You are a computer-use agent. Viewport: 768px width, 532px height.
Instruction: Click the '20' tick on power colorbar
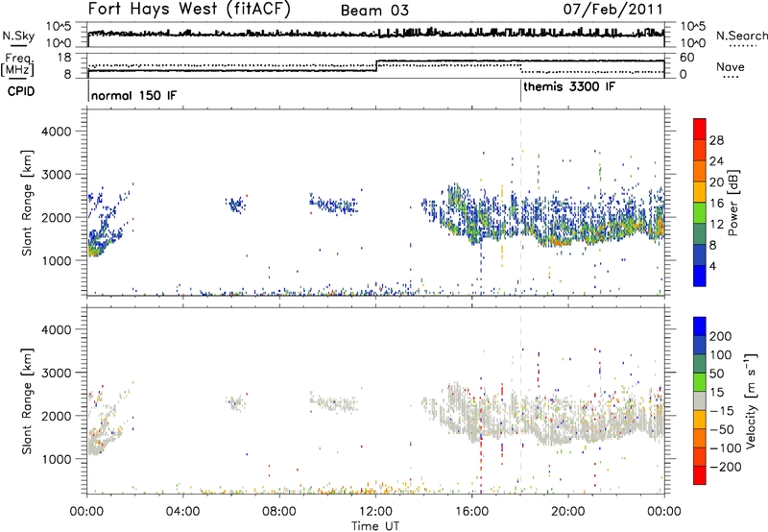716,182
